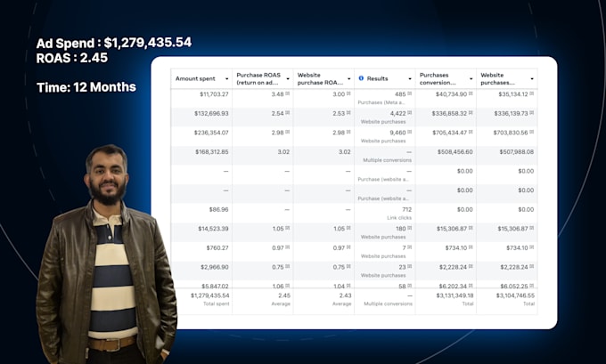Select the $11,703.27 amount spent cell

point(214,94)
